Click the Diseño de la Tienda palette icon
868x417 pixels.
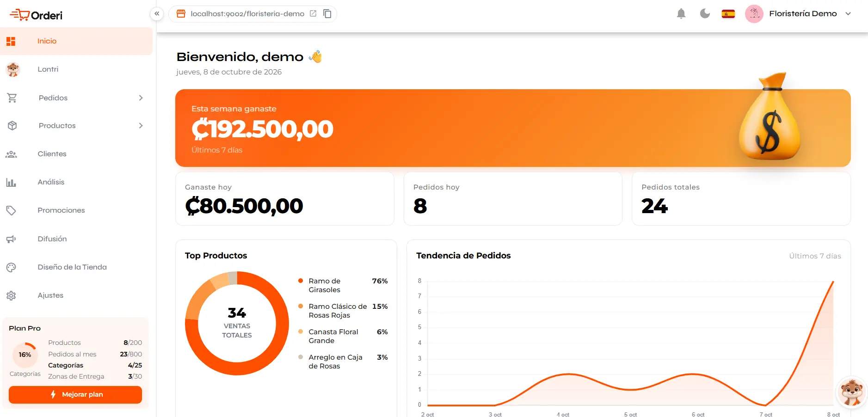pos(12,267)
